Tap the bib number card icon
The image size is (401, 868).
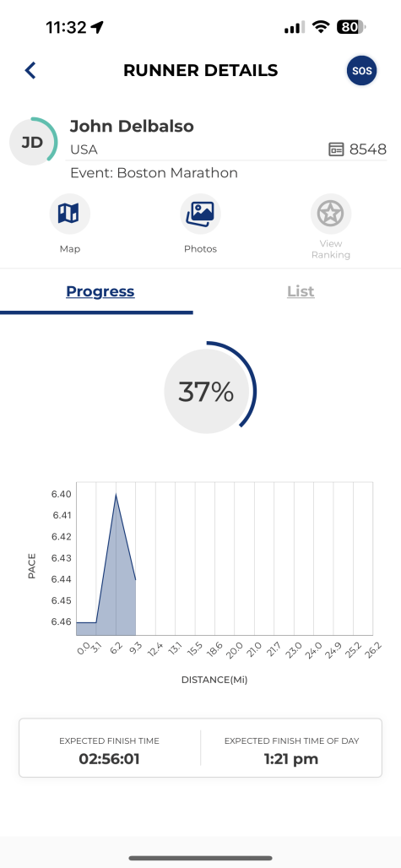[x=336, y=149]
